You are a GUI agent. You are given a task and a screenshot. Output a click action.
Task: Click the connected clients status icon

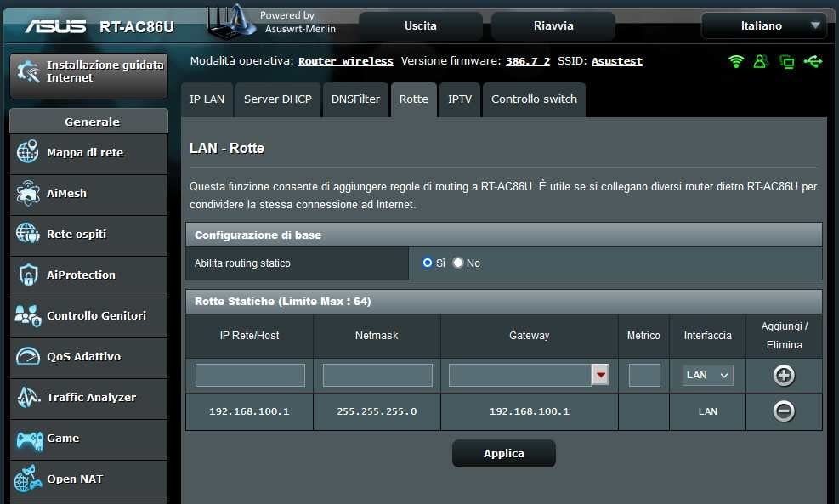click(x=761, y=61)
